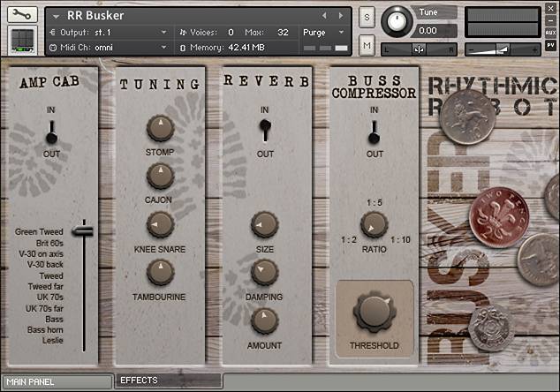Select previous instrument preset arrow
The width and height of the screenshot is (560, 392).
[324, 15]
